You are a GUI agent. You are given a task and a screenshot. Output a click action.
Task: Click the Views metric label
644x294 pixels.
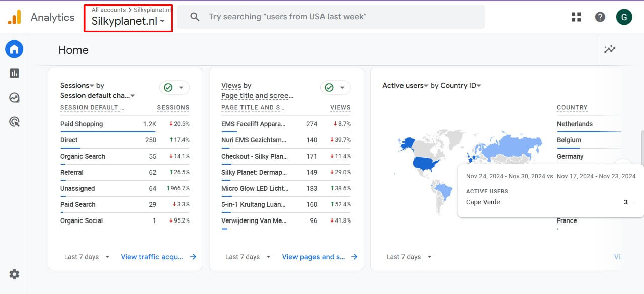[x=231, y=86]
